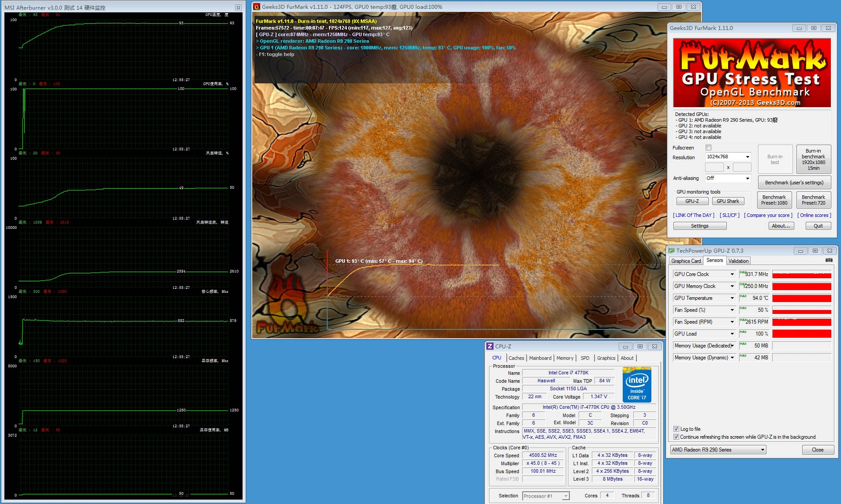Screen dimensions: 841x504
Task: Click the Intel Core i7 badge
Action: pos(636,385)
